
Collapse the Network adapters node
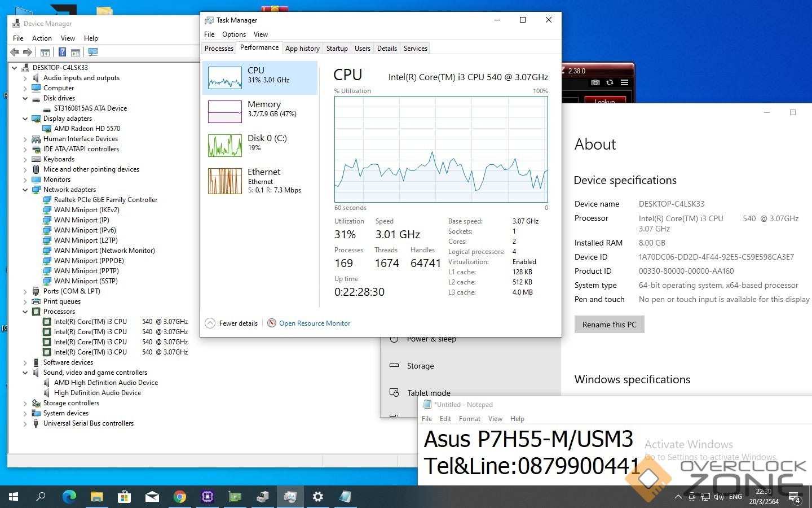pos(25,190)
